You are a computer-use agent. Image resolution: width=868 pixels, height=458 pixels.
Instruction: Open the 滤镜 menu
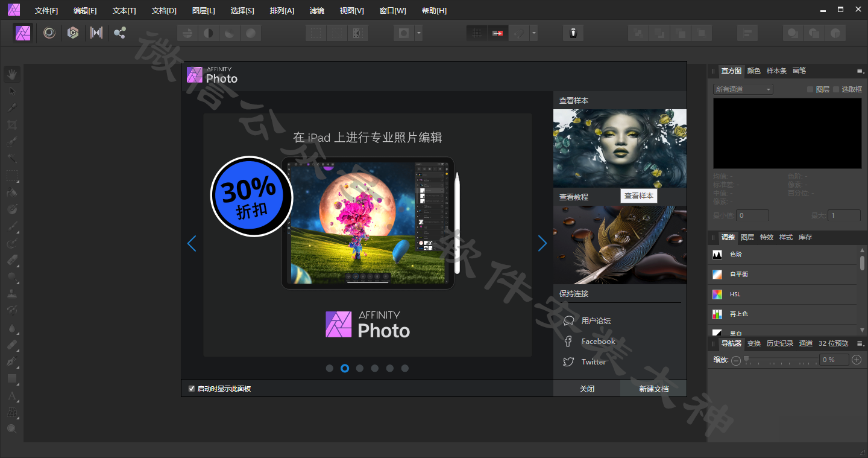[316, 11]
